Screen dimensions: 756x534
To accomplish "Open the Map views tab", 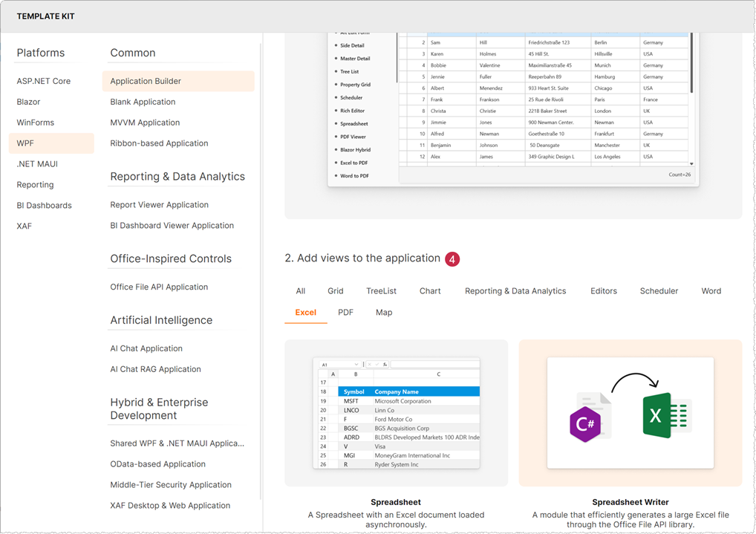I will point(383,312).
